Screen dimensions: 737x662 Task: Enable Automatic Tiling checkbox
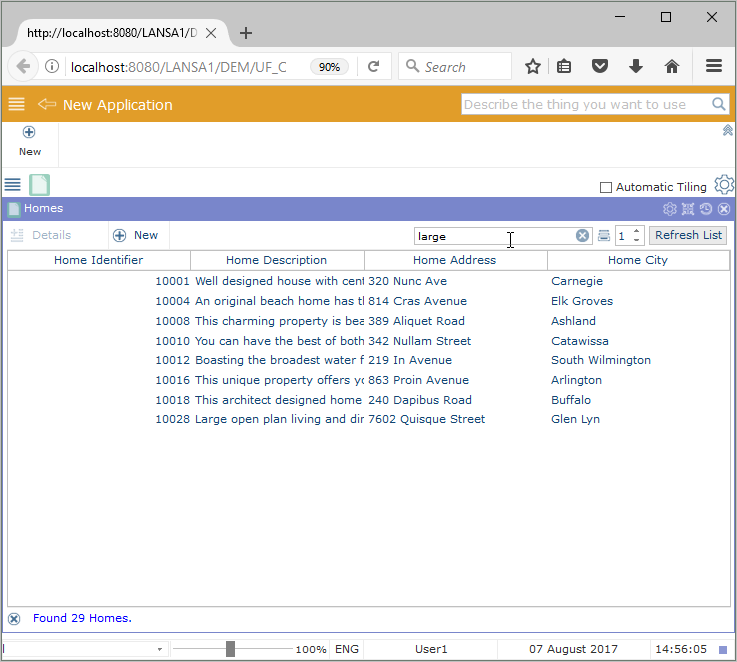point(605,187)
